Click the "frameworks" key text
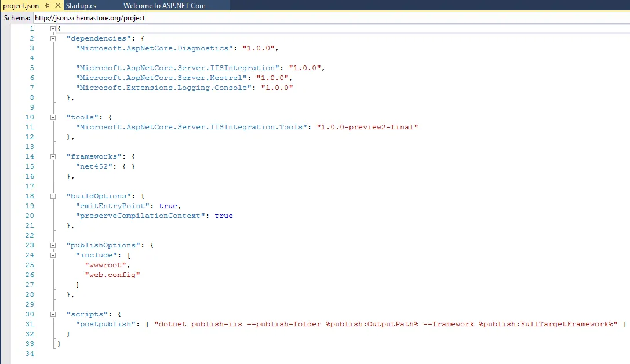630x364 pixels. click(x=94, y=156)
